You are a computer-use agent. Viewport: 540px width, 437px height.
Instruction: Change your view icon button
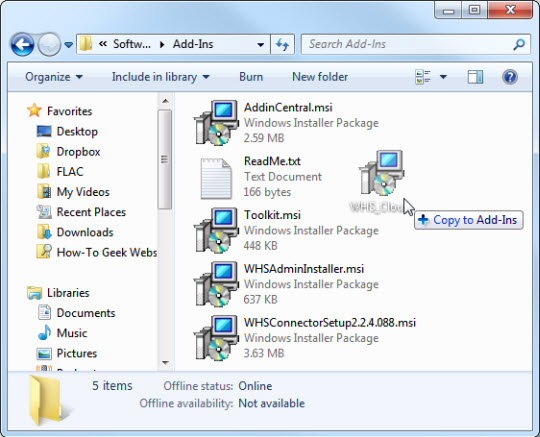423,77
